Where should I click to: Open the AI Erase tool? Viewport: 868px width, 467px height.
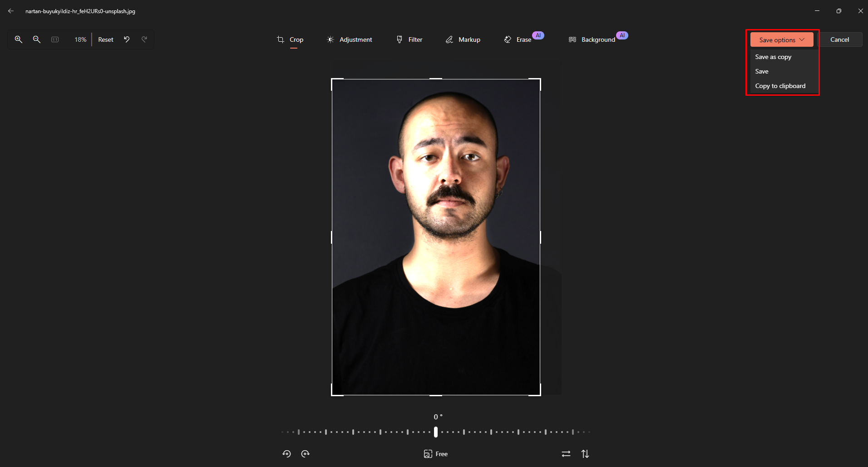point(518,39)
